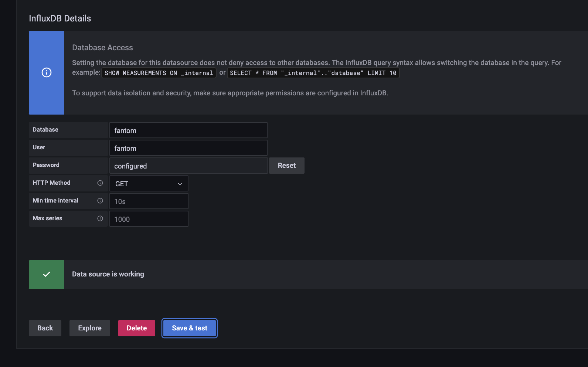The width and height of the screenshot is (588, 367).
Task: Click the Min time interval label
Action: tap(55, 201)
